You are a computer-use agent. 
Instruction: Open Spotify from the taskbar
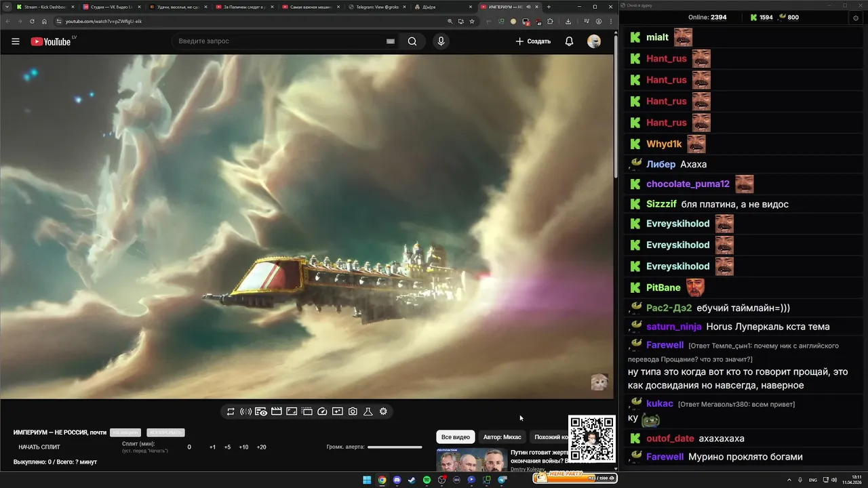427,480
